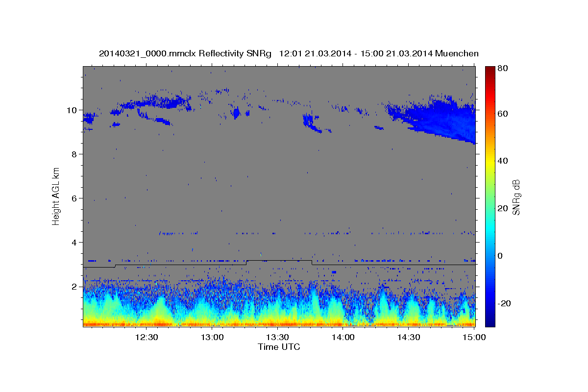Click the height tick label 6
This screenshot has width=588, height=392.
[74, 198]
